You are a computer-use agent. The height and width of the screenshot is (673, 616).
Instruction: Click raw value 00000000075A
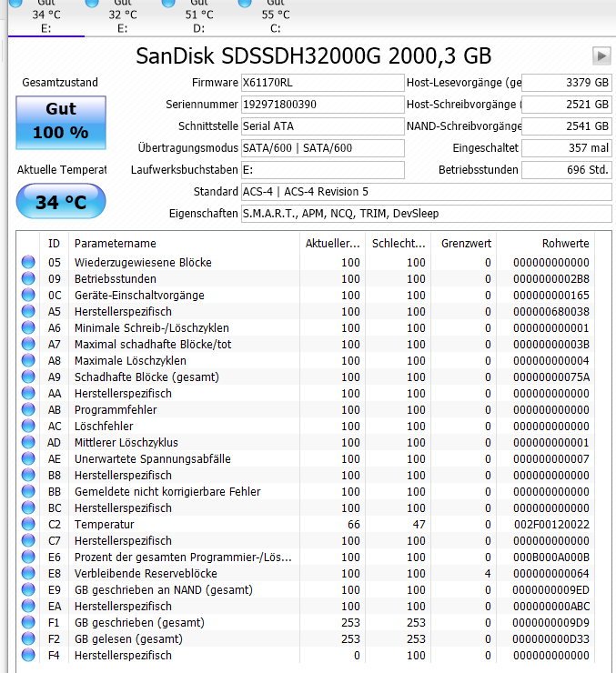pos(551,377)
